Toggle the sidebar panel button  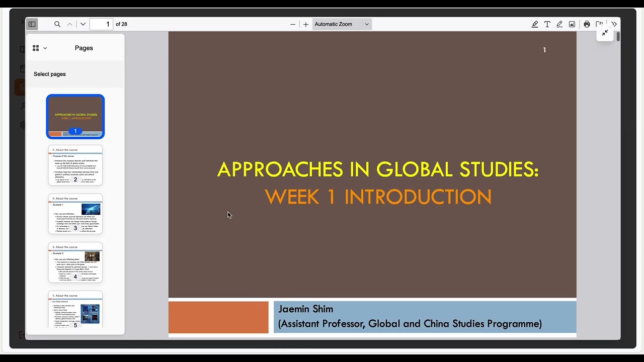[32, 24]
